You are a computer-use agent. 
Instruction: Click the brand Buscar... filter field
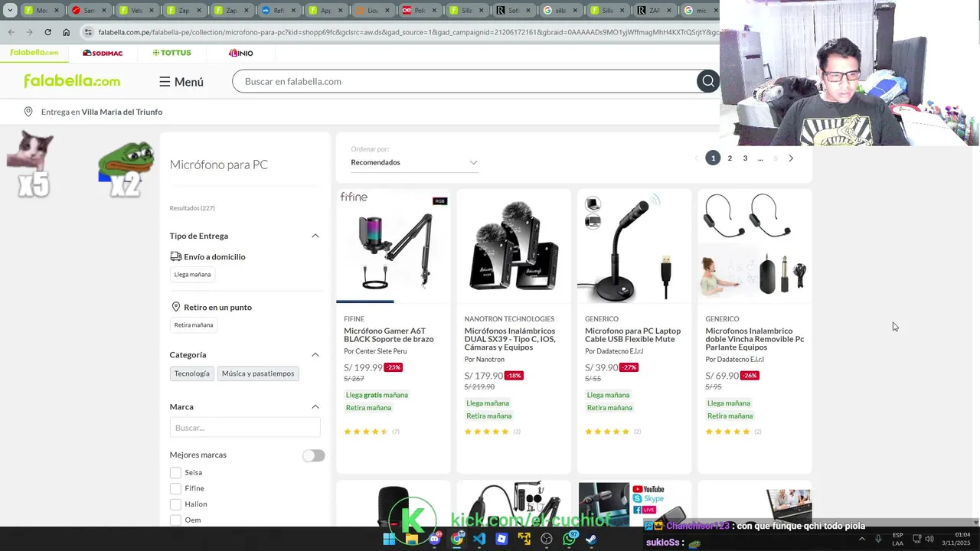pos(245,428)
